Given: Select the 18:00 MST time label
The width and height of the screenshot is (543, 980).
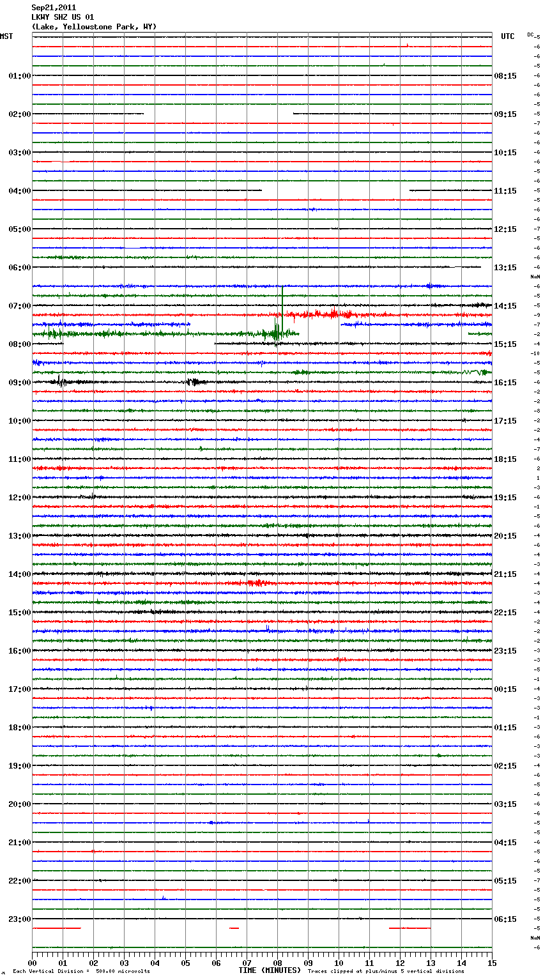Looking at the screenshot, I should (x=19, y=728).
